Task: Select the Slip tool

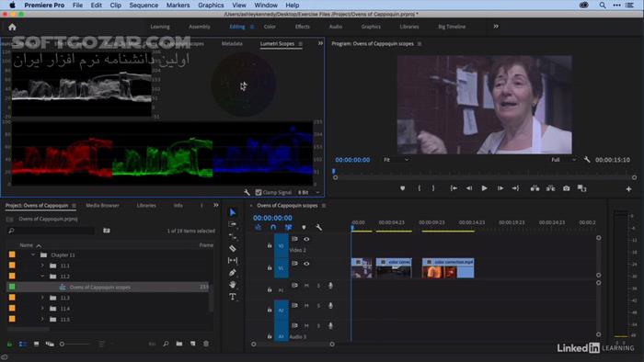Action: (233, 260)
